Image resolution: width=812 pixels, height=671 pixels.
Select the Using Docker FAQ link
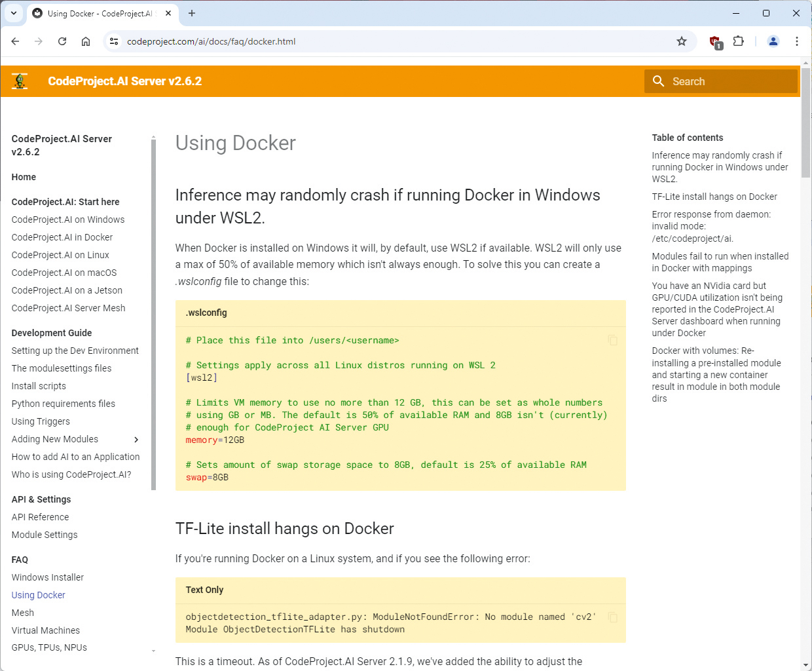point(39,595)
